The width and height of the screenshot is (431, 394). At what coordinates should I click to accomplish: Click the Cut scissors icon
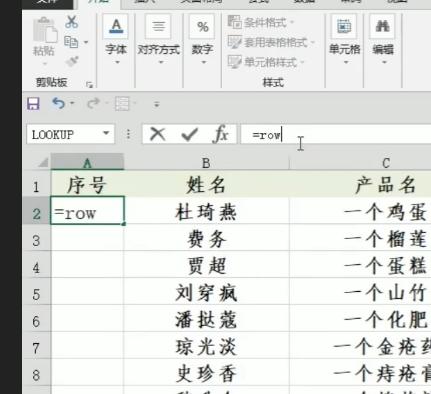(71, 22)
